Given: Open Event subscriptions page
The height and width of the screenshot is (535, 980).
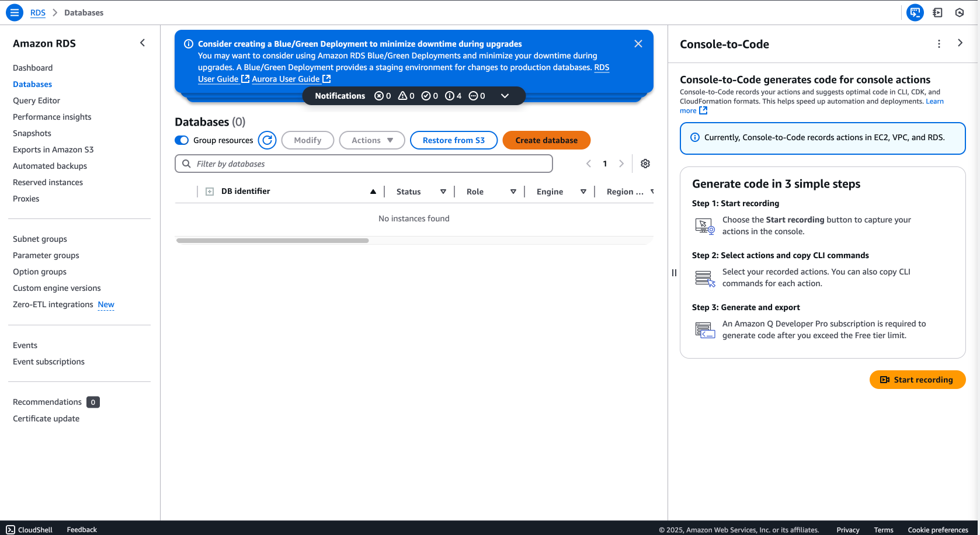Looking at the screenshot, I should [48, 362].
